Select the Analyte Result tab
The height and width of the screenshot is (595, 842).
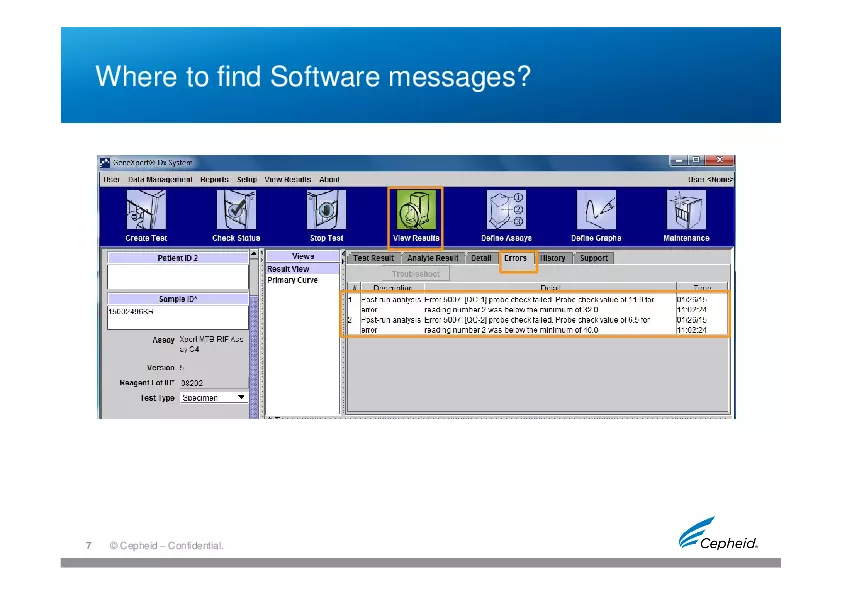tap(433, 258)
